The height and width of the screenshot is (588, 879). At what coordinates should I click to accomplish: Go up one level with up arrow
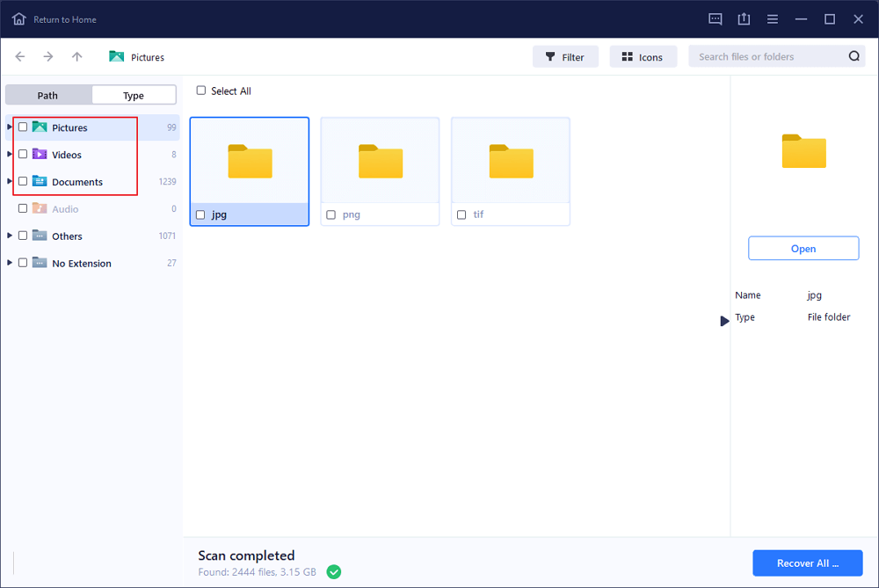coord(77,57)
